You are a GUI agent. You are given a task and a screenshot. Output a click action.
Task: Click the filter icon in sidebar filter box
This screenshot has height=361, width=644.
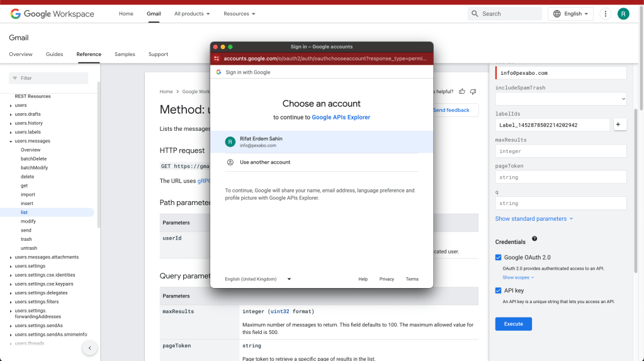click(15, 78)
